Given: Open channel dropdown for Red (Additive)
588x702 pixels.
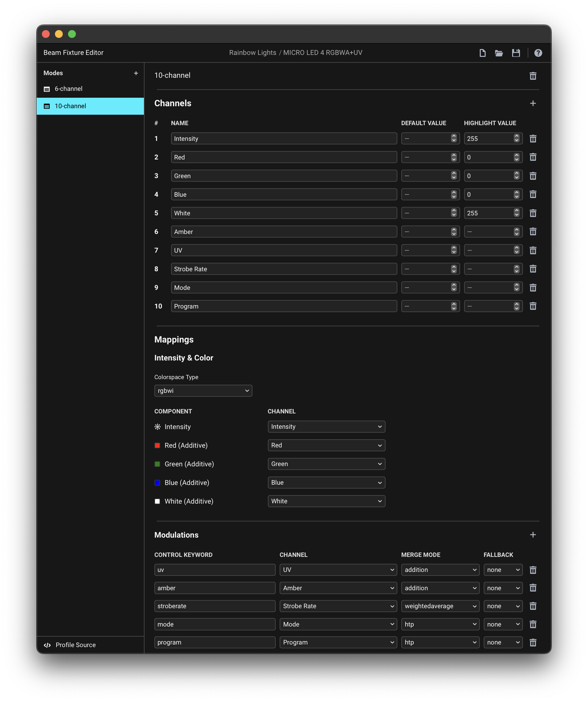Looking at the screenshot, I should point(326,445).
